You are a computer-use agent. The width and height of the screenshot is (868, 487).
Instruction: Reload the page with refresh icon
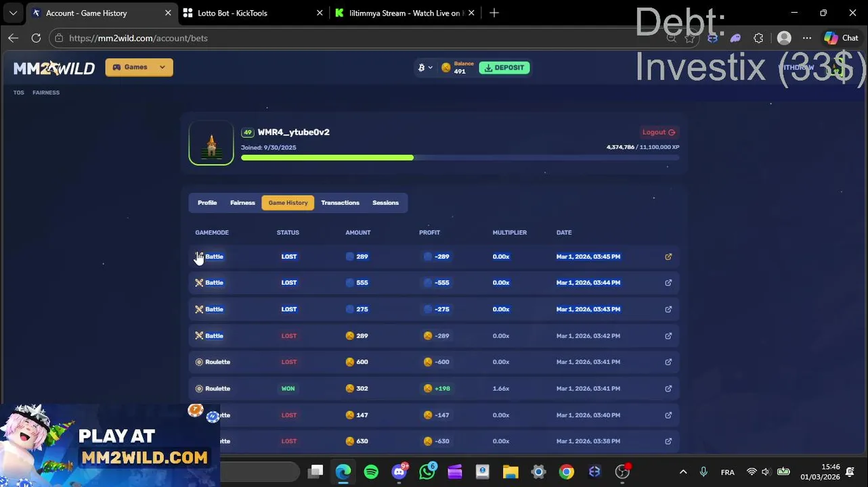(36, 38)
